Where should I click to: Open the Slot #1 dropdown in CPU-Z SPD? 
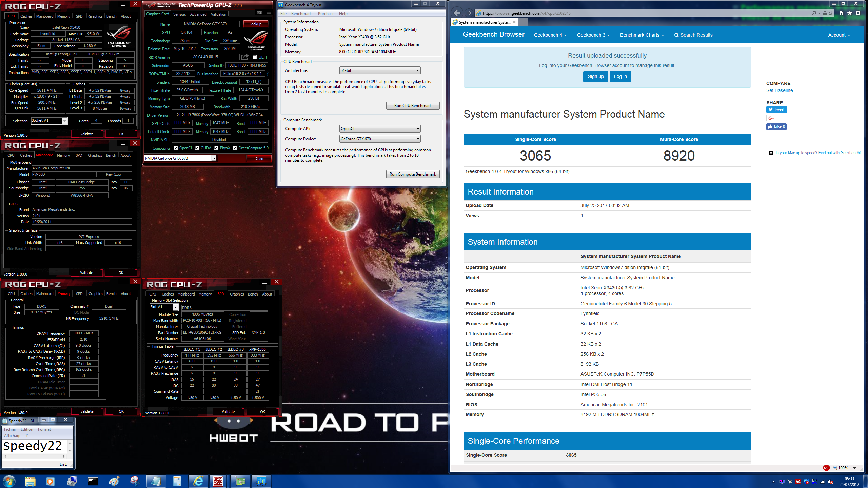click(x=164, y=307)
